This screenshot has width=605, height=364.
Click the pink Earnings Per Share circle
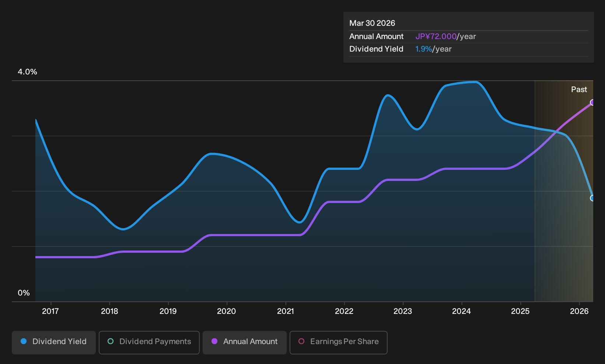point(301,341)
